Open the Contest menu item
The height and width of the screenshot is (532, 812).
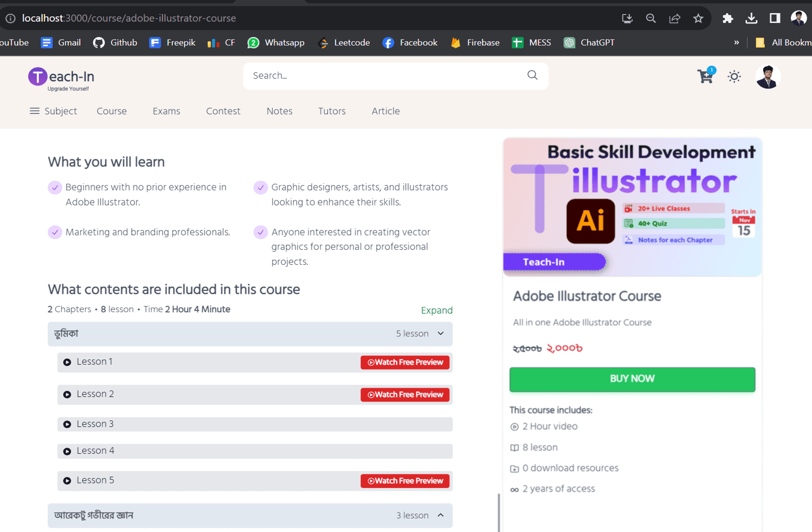(x=223, y=111)
